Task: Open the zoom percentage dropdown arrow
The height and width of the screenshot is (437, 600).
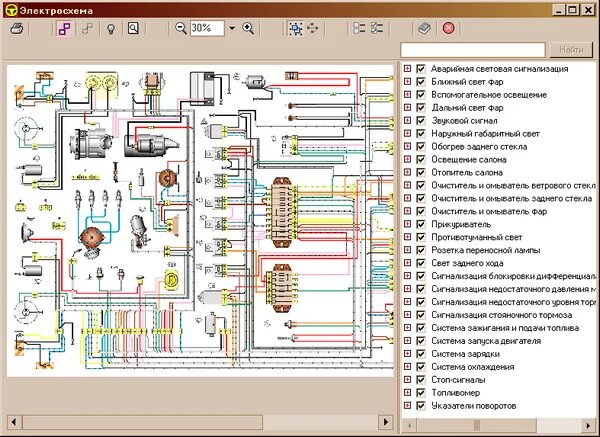Action: click(x=231, y=28)
